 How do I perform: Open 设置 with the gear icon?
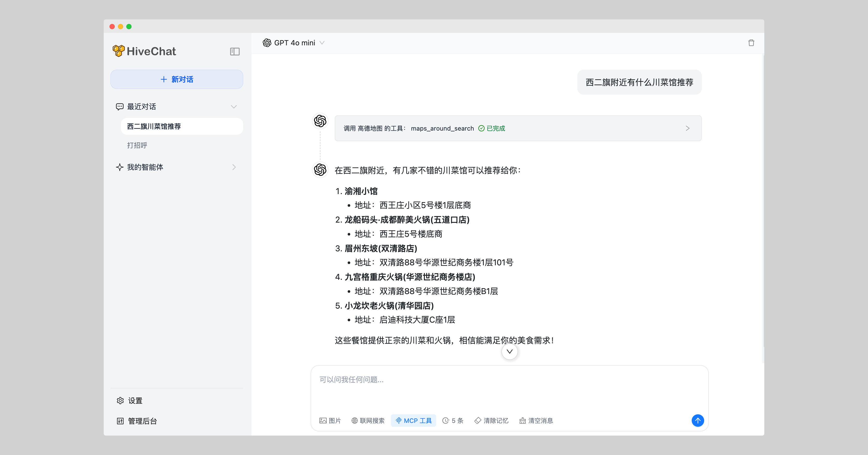[x=120, y=400]
